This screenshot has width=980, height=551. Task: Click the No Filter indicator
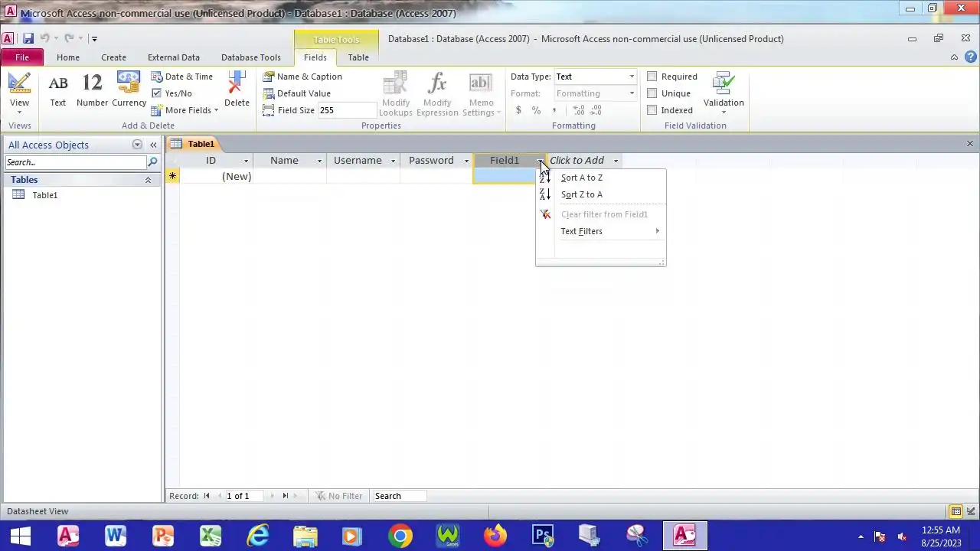click(x=339, y=496)
